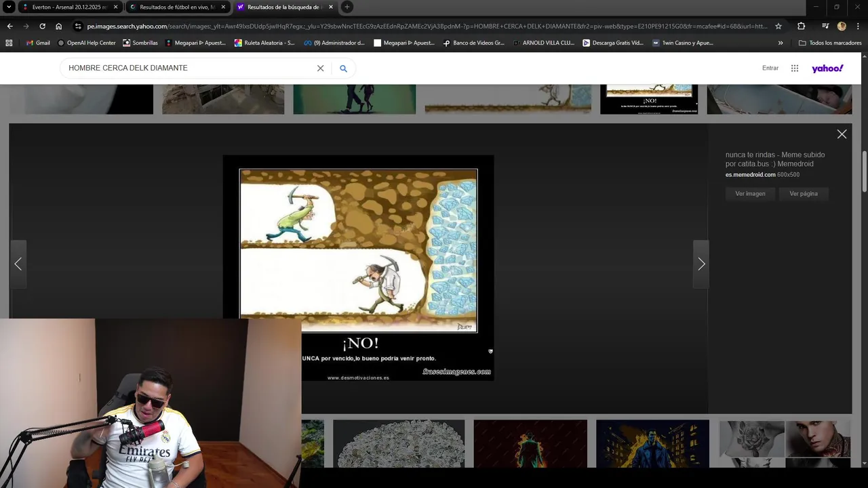Select the Resultados de la búsqueda tab
The image size is (868, 488).
pos(283,7)
